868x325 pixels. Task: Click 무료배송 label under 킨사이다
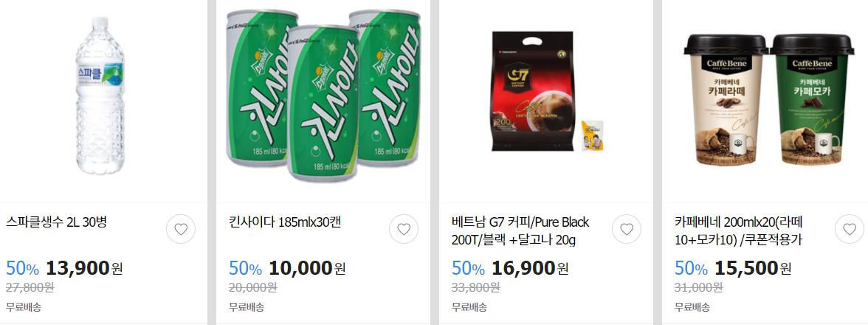point(247,307)
